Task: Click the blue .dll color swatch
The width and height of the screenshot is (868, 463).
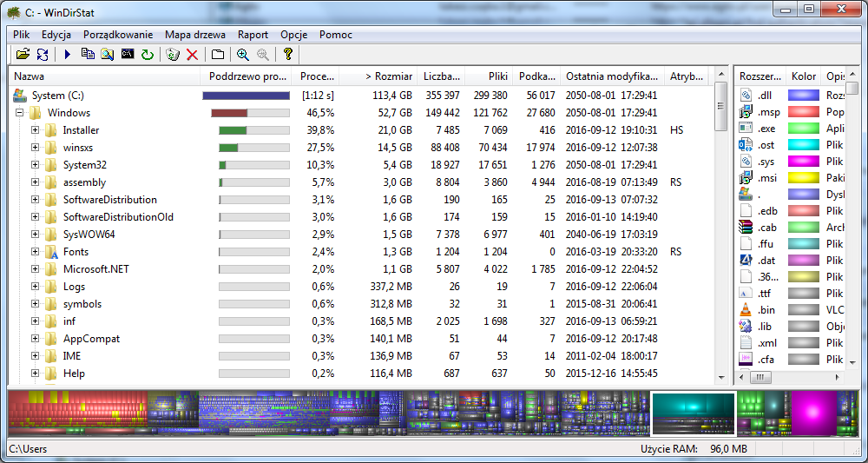Action: pyautogui.click(x=803, y=96)
